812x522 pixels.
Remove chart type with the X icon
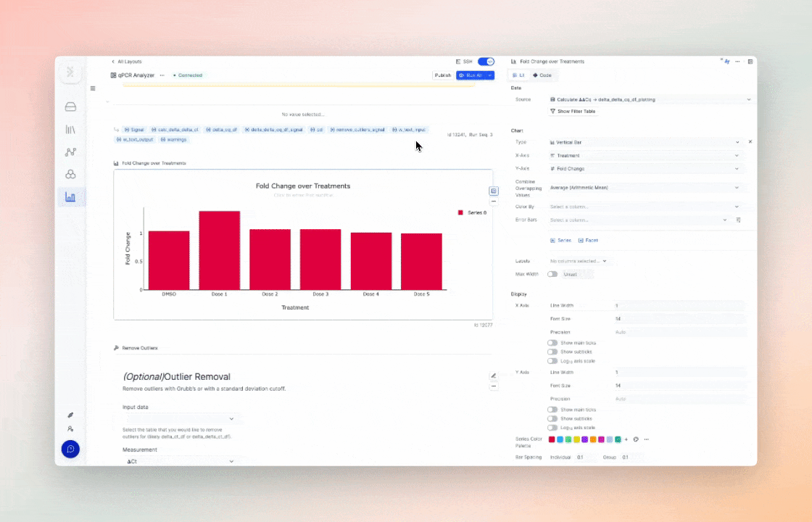click(750, 142)
